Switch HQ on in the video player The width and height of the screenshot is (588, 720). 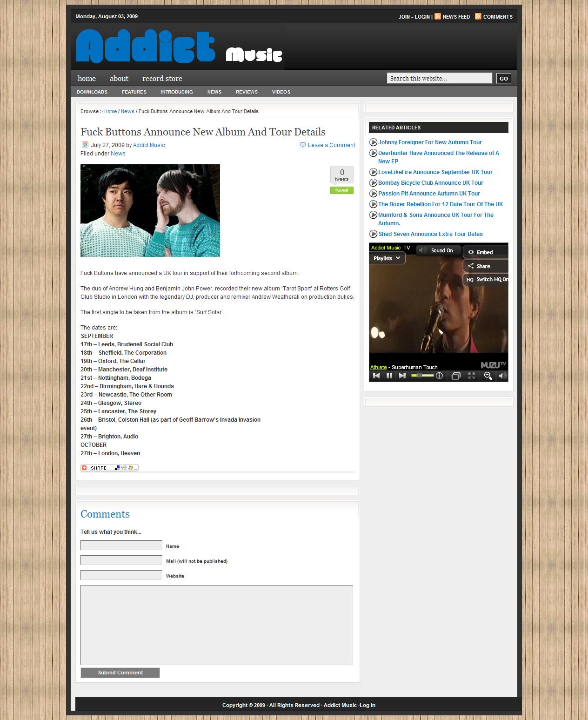pyautogui.click(x=487, y=279)
